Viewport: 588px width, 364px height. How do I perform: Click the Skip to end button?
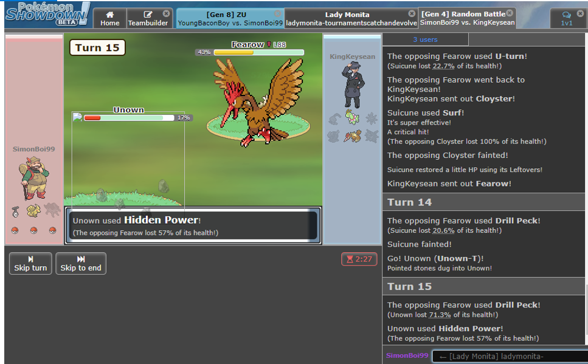81,263
